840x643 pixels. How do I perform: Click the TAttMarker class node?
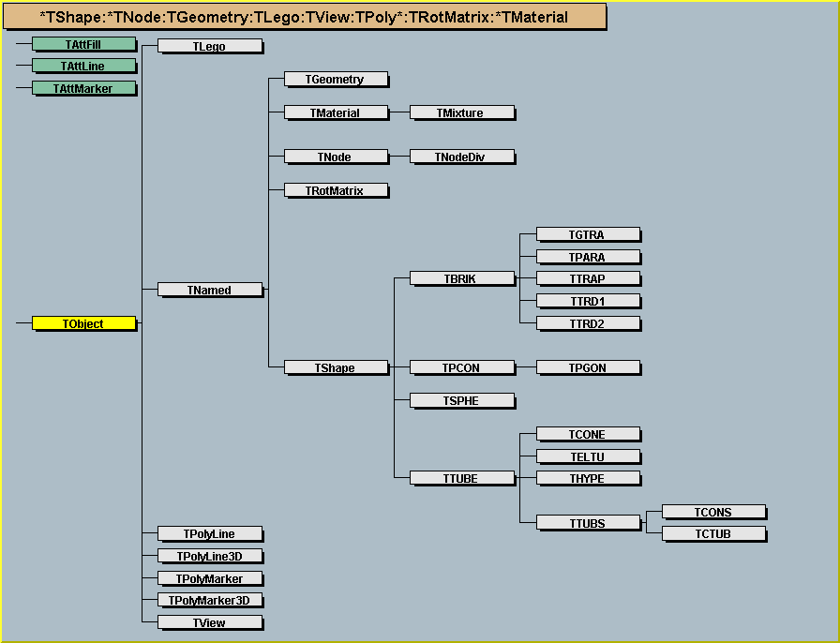pyautogui.click(x=83, y=88)
